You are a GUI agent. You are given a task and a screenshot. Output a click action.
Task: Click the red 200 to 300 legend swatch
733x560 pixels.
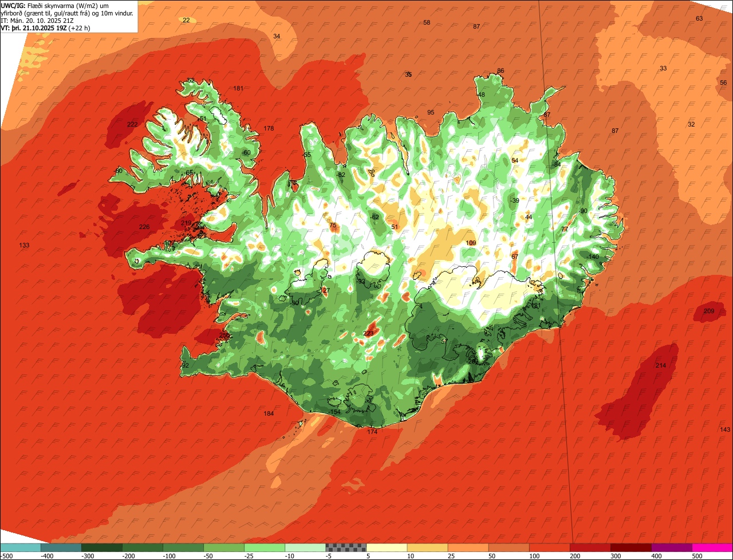click(x=589, y=547)
